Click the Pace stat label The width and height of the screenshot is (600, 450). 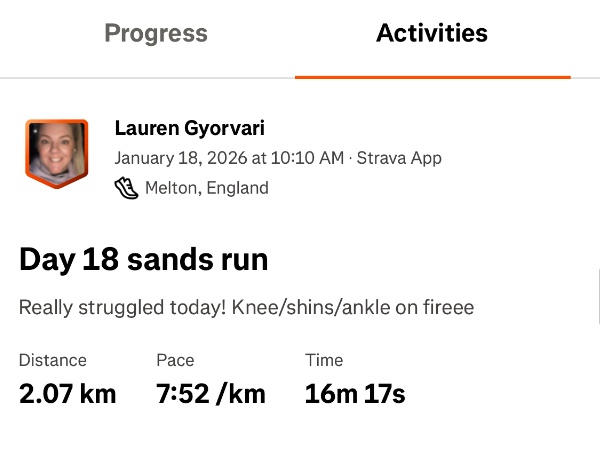(x=175, y=360)
